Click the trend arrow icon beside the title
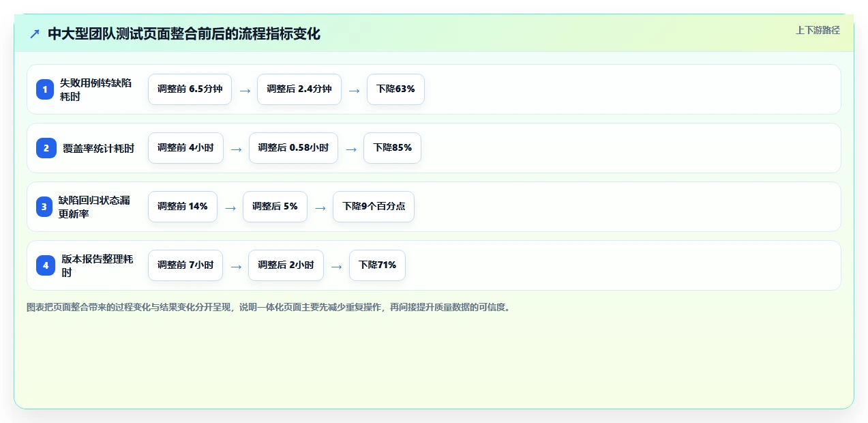Image resolution: width=868 pixels, height=423 pixels. tap(35, 34)
